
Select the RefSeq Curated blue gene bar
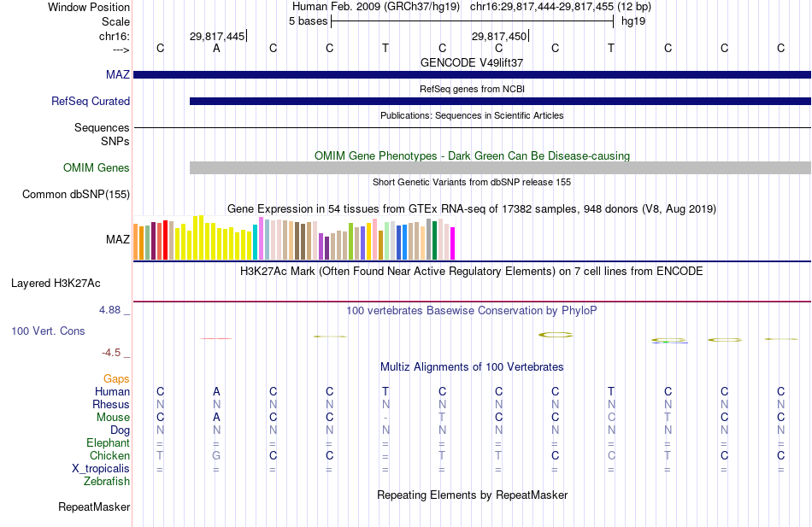tap(500, 101)
